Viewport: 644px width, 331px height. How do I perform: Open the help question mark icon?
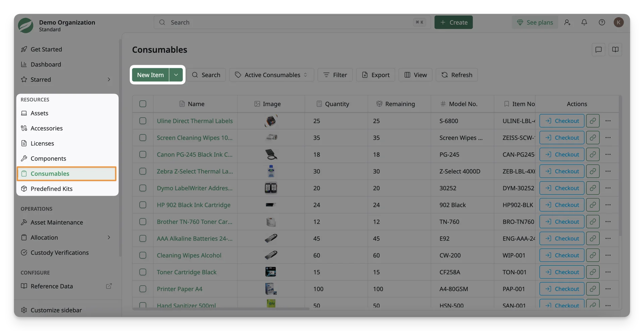(602, 22)
